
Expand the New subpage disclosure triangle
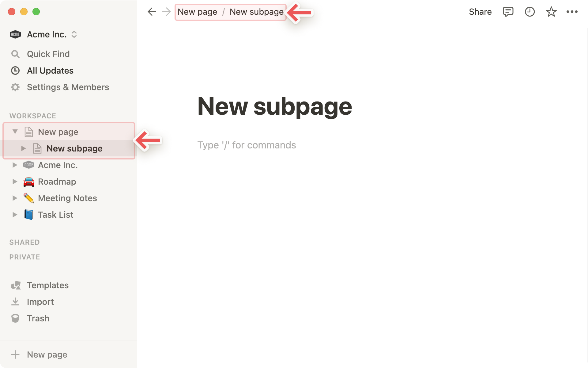pyautogui.click(x=24, y=148)
